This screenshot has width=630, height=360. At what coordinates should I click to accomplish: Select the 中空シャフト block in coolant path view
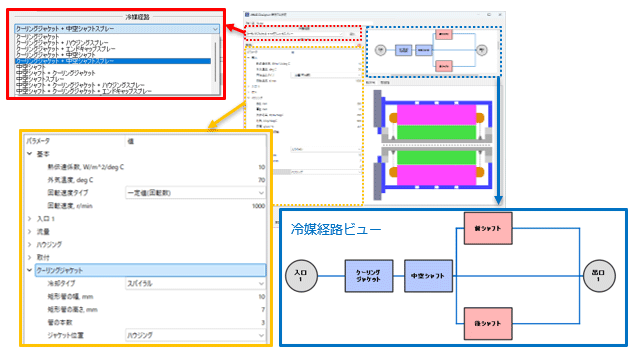(428, 276)
